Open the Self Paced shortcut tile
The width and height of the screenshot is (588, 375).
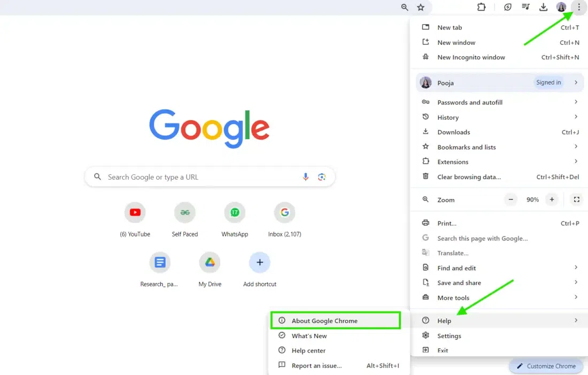[185, 220]
